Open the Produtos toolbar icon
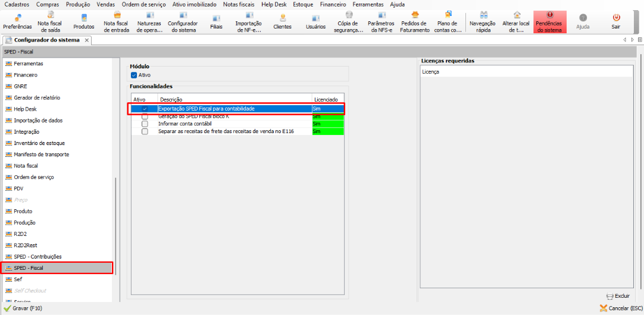 [x=83, y=21]
